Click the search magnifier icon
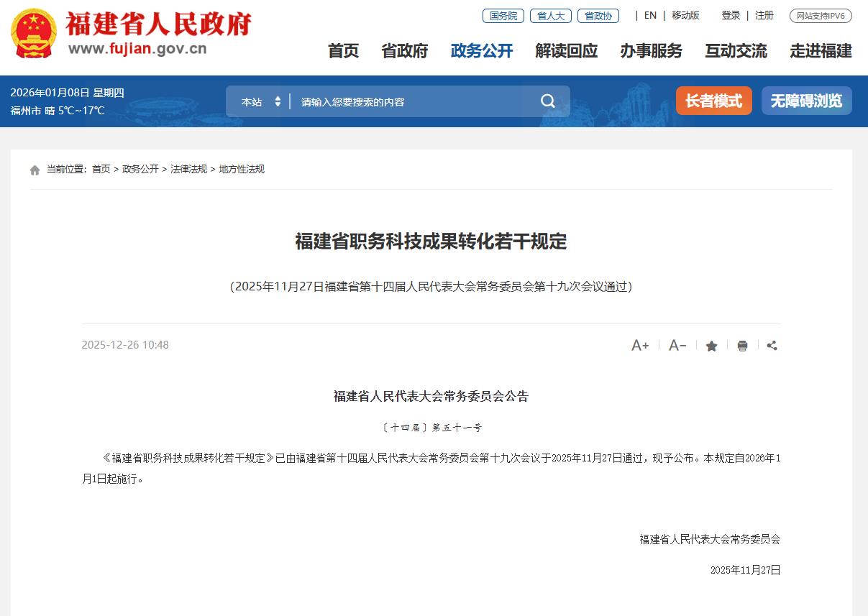This screenshot has height=616, width=868. [x=548, y=101]
